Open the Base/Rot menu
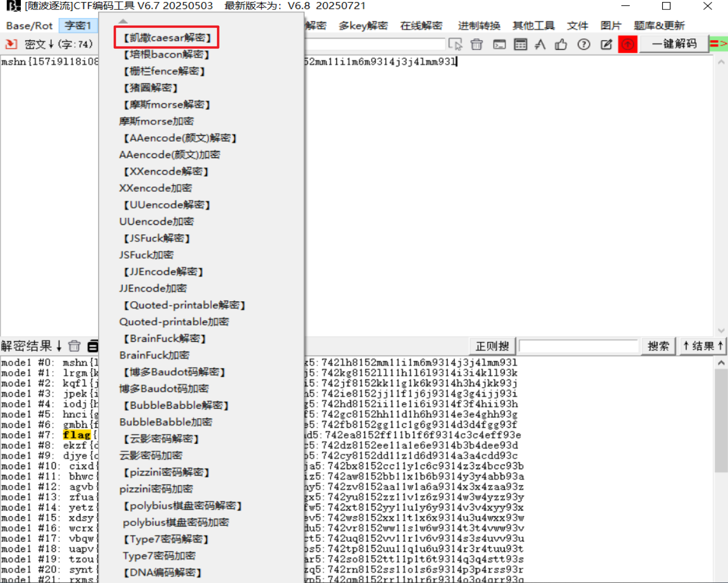 click(x=29, y=26)
